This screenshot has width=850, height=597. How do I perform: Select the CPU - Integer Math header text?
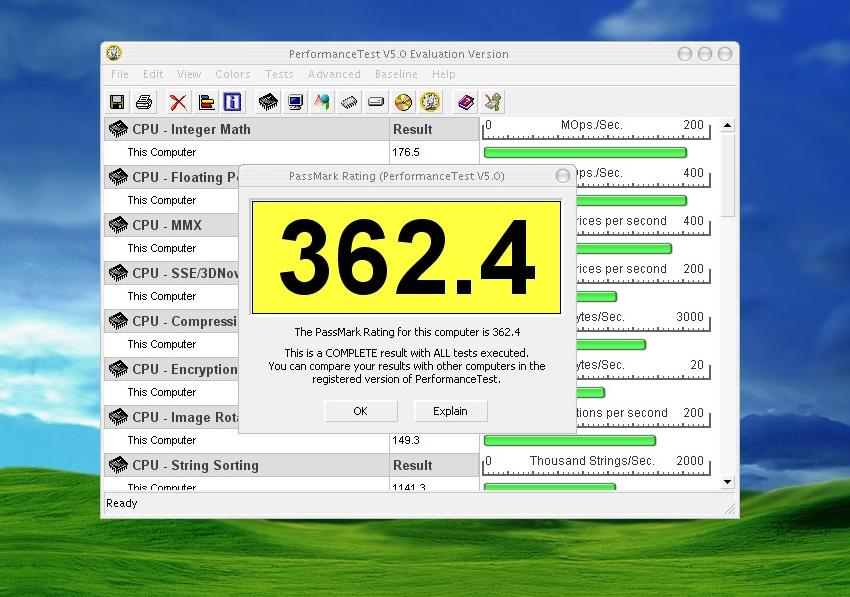pyautogui.click(x=191, y=130)
